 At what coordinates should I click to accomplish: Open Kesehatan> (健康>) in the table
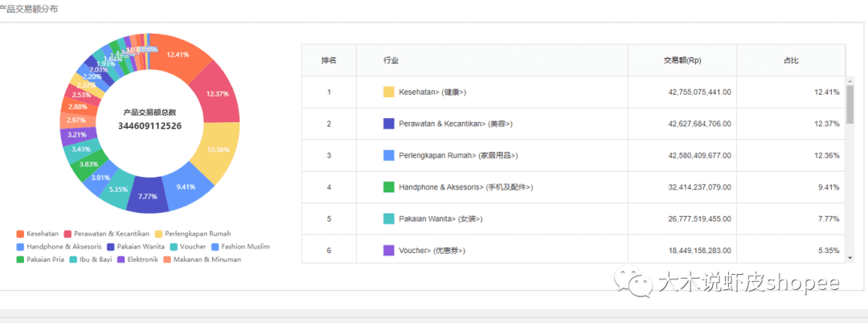click(x=433, y=92)
